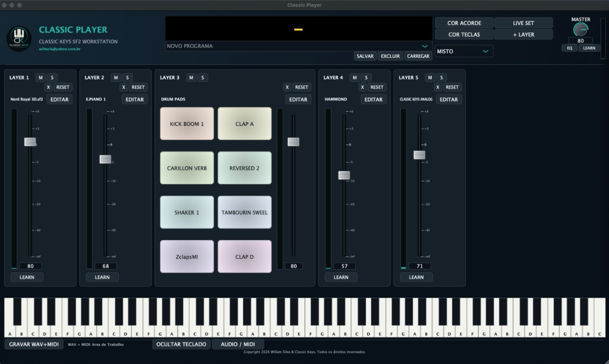Remove Layer 3 with its X button
609x364 pixels.
pyautogui.click(x=287, y=87)
